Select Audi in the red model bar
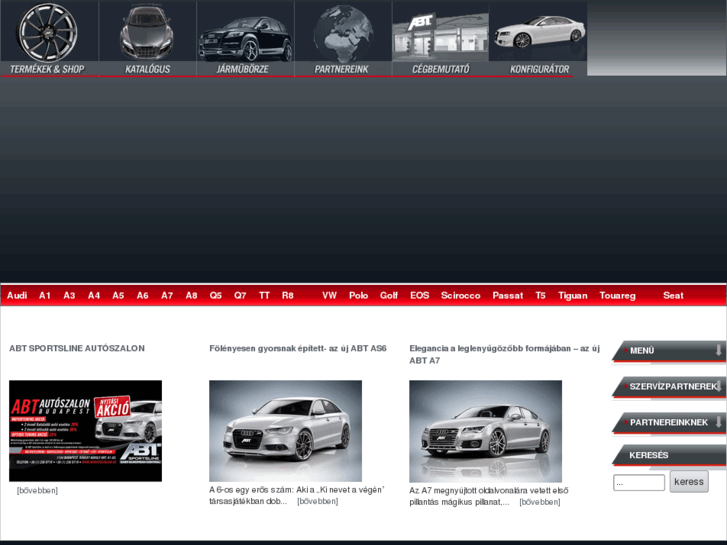 tap(17, 296)
